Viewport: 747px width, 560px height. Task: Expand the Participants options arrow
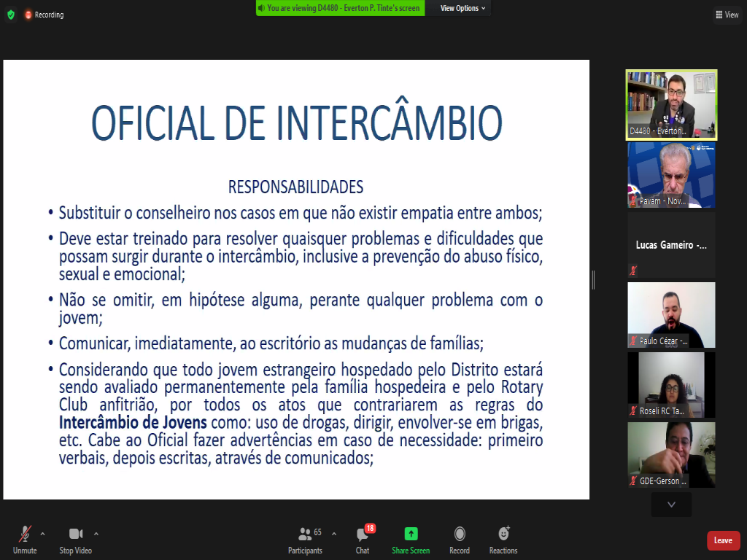pyautogui.click(x=334, y=533)
